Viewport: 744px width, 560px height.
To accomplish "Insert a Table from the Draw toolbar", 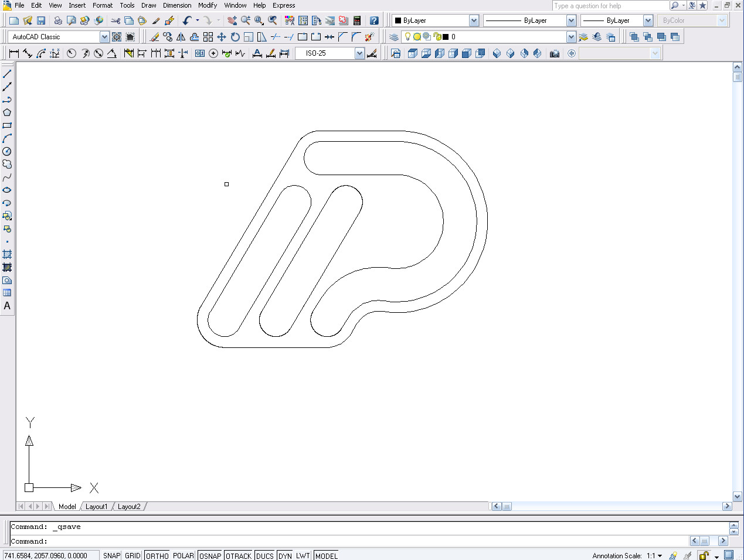I will point(7,293).
